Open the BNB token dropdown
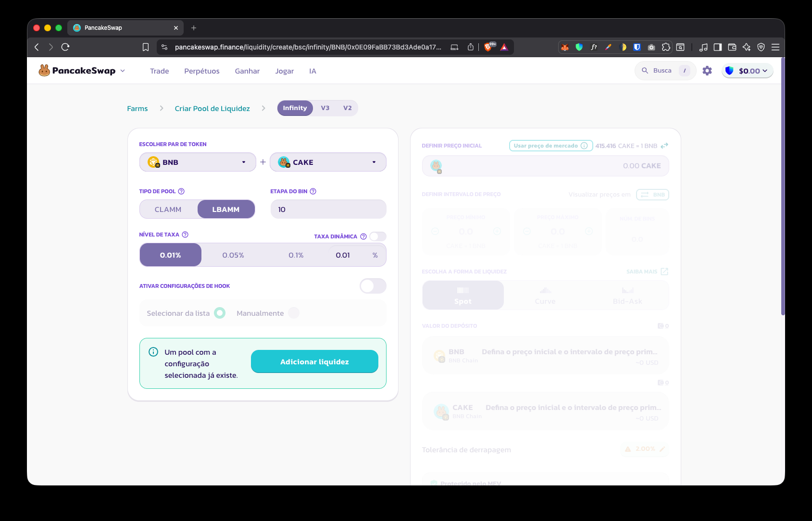The image size is (812, 521). point(198,162)
